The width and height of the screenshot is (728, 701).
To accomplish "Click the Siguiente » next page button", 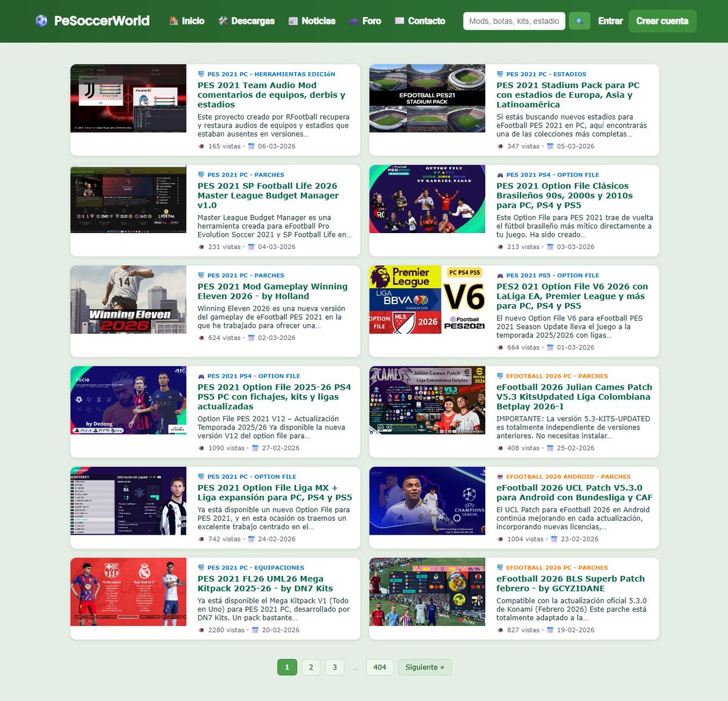I will [425, 667].
